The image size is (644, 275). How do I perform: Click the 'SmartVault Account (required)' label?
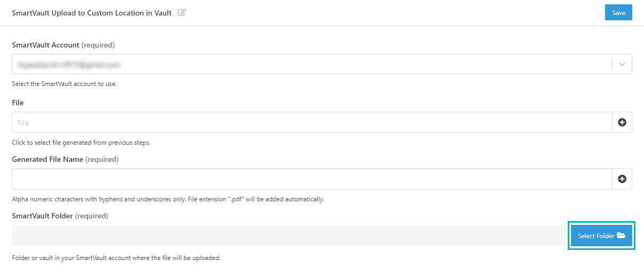point(63,45)
